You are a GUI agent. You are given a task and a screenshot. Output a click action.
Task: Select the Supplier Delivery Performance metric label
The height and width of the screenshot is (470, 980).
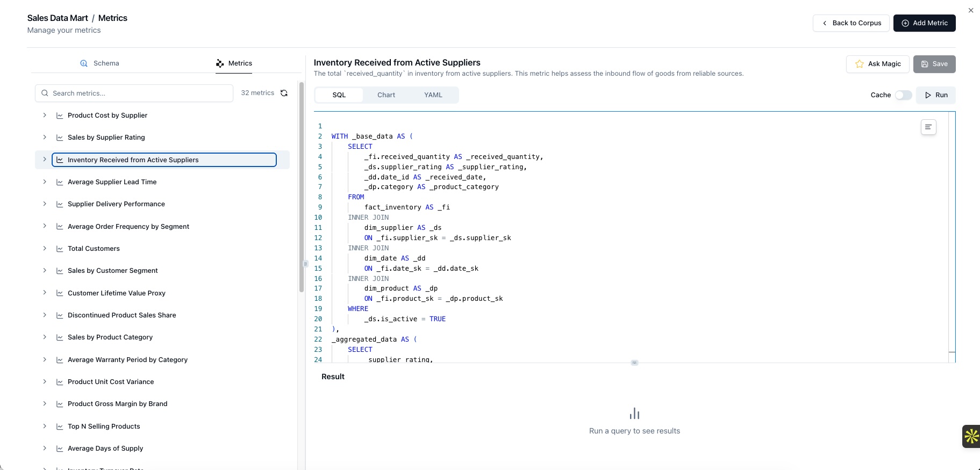coord(116,204)
